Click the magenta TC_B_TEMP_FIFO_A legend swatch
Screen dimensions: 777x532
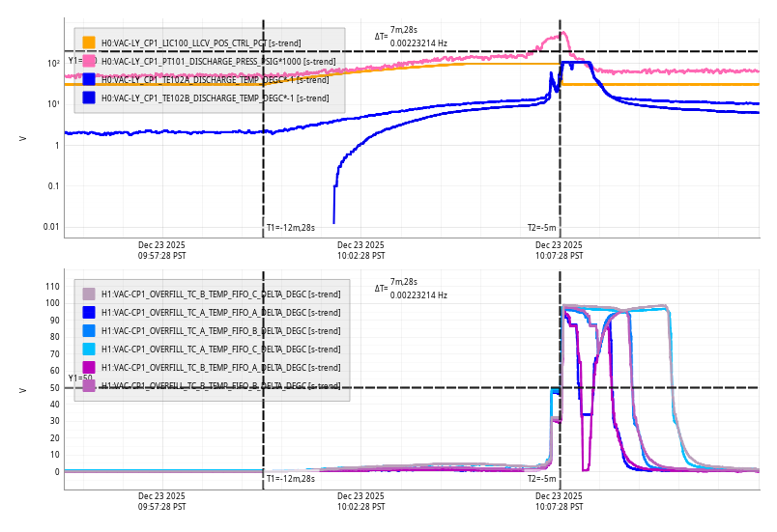pyautogui.click(x=89, y=367)
